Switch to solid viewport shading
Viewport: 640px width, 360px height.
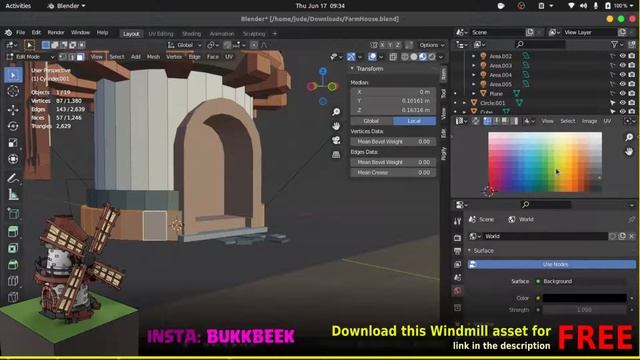(x=414, y=57)
